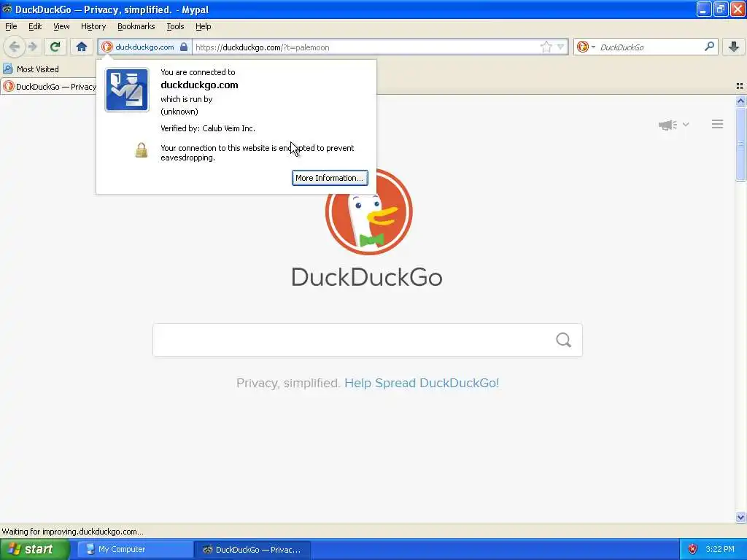
Task: Click the tab groups grid icon
Action: (x=740, y=86)
